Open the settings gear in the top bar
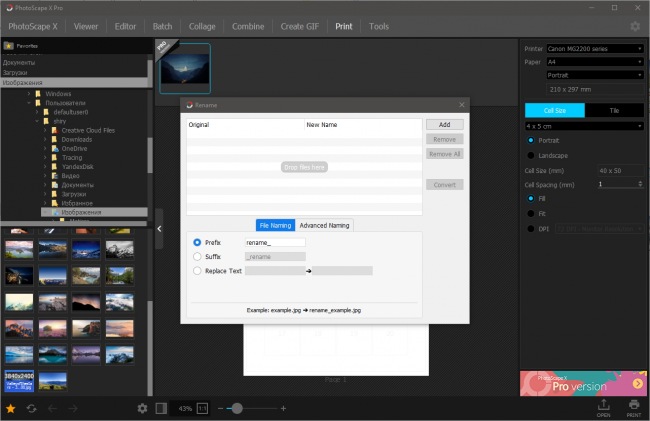 [635, 27]
